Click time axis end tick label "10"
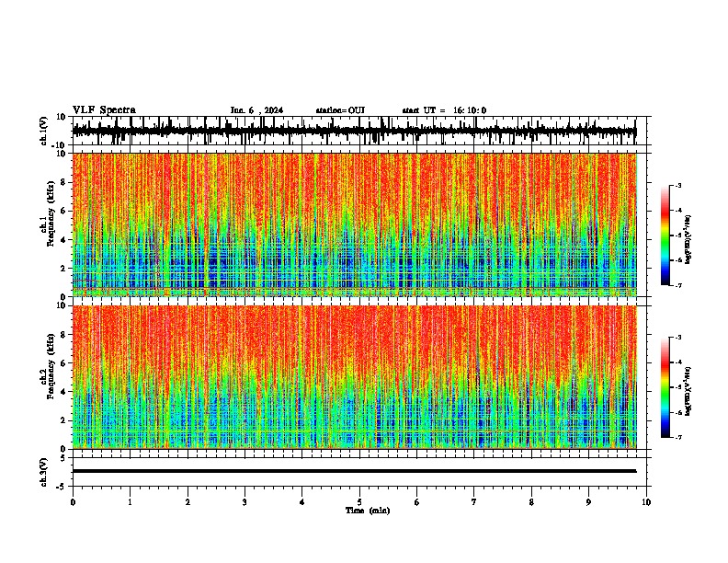The width and height of the screenshot is (728, 563). [x=646, y=502]
